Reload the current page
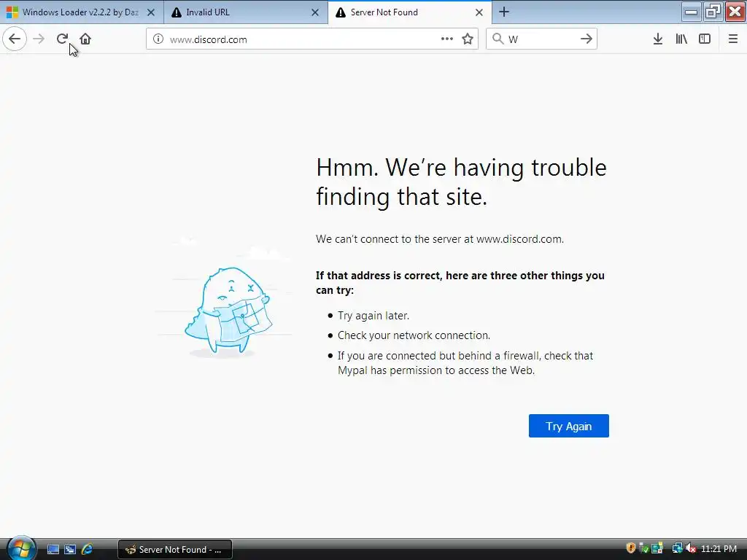Image resolution: width=747 pixels, height=560 pixels. [x=62, y=39]
